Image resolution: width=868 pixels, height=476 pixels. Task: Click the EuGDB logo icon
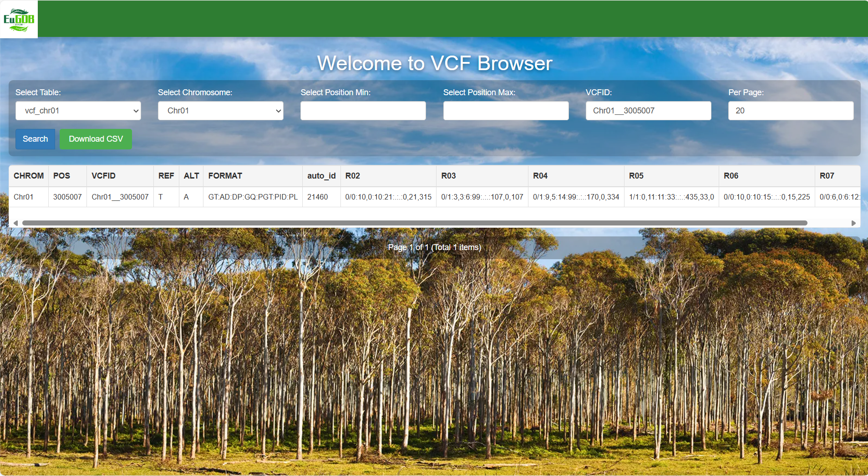(19, 18)
